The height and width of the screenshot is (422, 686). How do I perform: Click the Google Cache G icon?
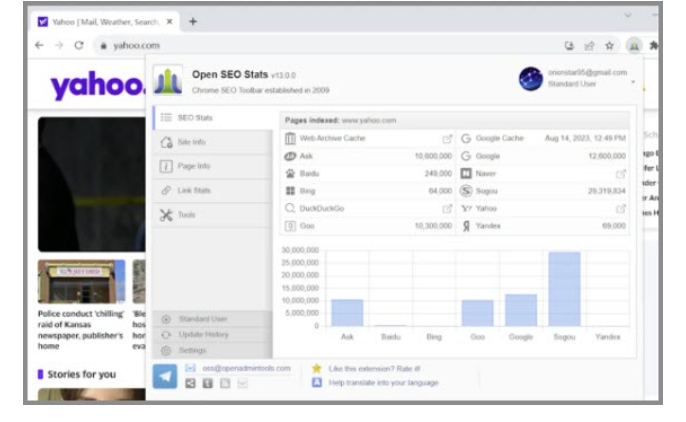pyautogui.click(x=466, y=139)
